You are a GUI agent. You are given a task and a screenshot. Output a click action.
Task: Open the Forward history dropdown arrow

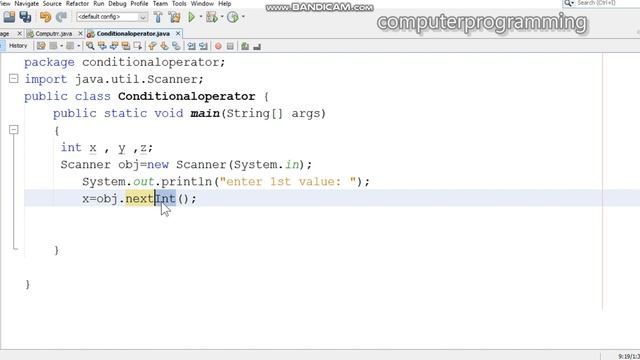[x=79, y=46]
